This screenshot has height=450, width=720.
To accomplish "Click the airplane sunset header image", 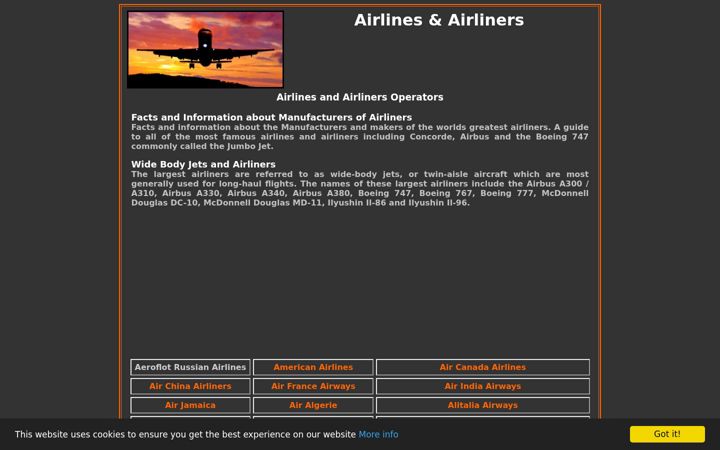I will coord(205,50).
